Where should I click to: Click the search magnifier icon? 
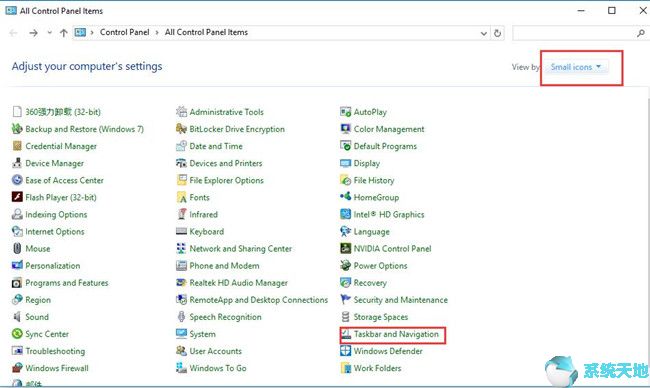coord(640,33)
